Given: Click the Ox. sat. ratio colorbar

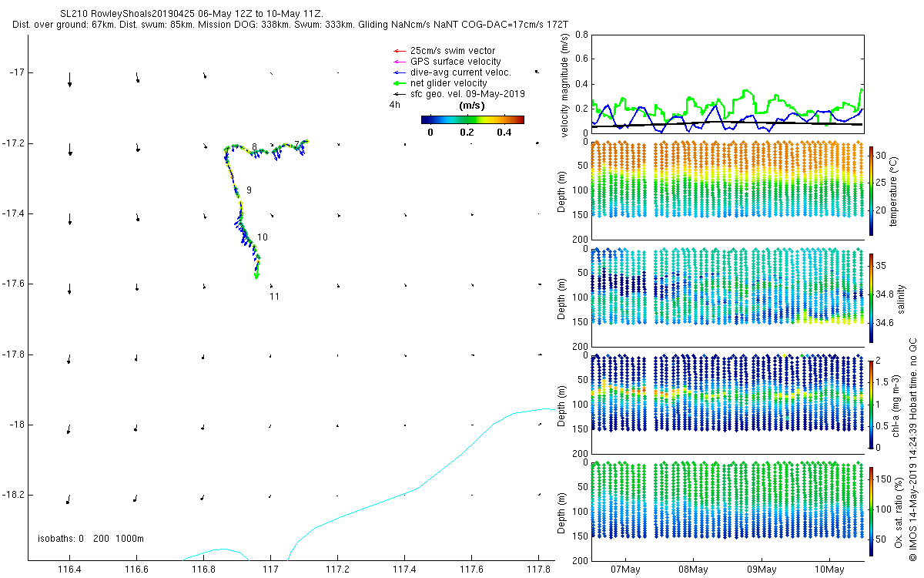Looking at the screenshot, I should coord(871,511).
